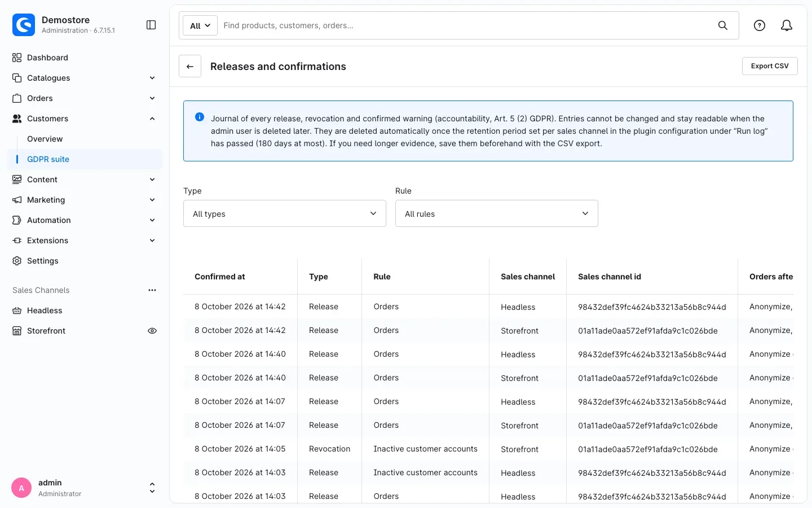Open the All search scope dropdown
Screen dimensions: 812x508
[x=200, y=25]
